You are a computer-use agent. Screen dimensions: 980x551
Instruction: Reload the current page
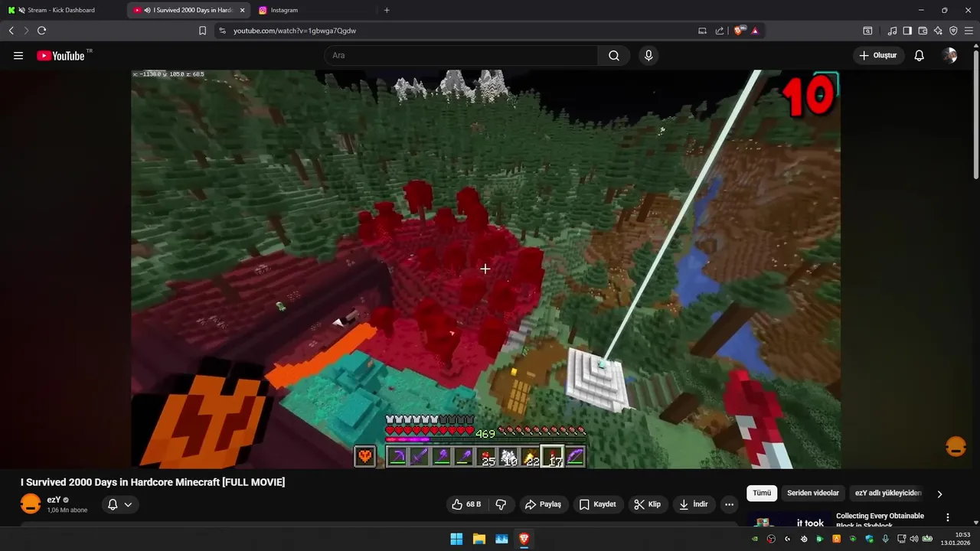[41, 31]
